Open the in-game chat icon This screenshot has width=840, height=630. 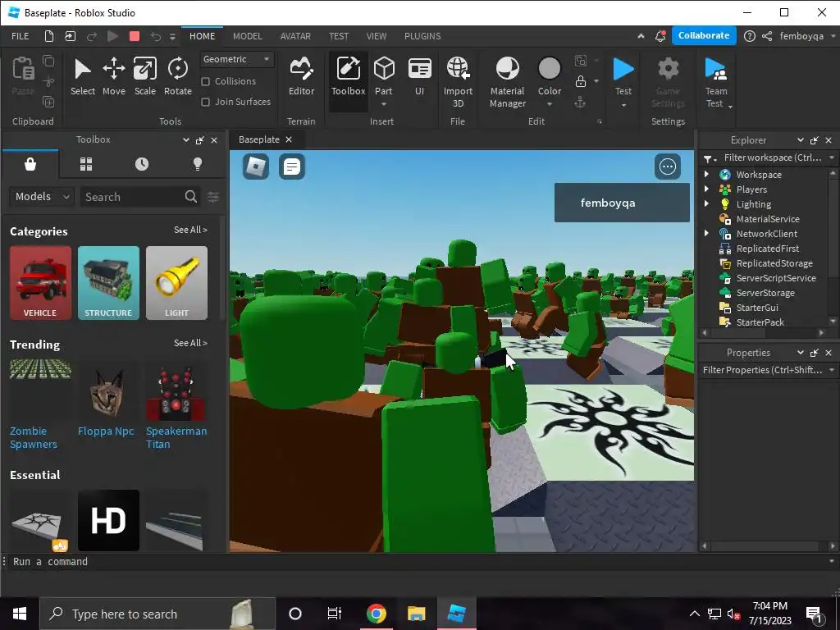(x=292, y=167)
